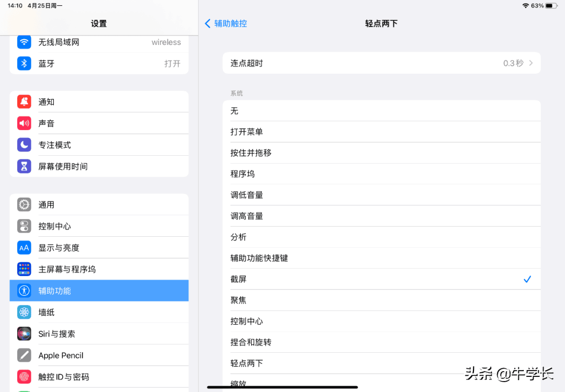Select 无 as double-tap action
Screen dimensions: 565x392
381,111
